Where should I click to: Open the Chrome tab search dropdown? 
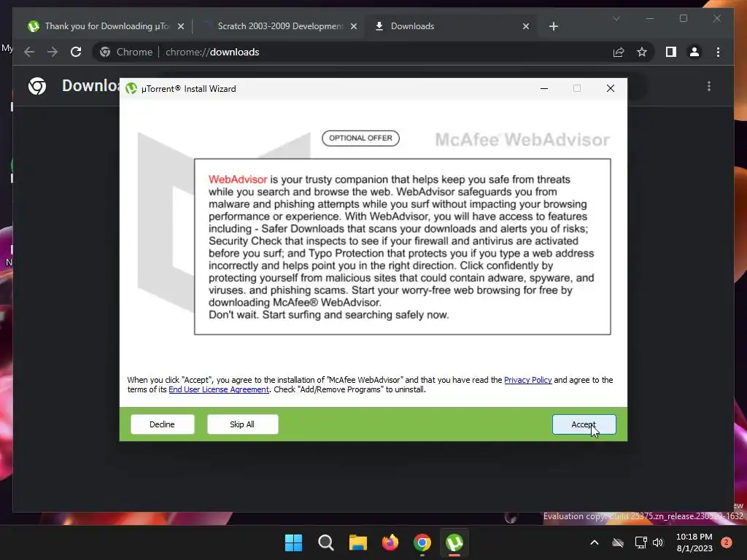click(616, 19)
